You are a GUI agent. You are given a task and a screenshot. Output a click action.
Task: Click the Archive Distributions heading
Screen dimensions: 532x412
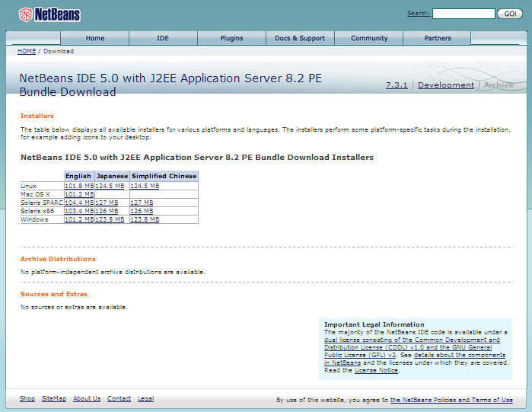click(58, 259)
